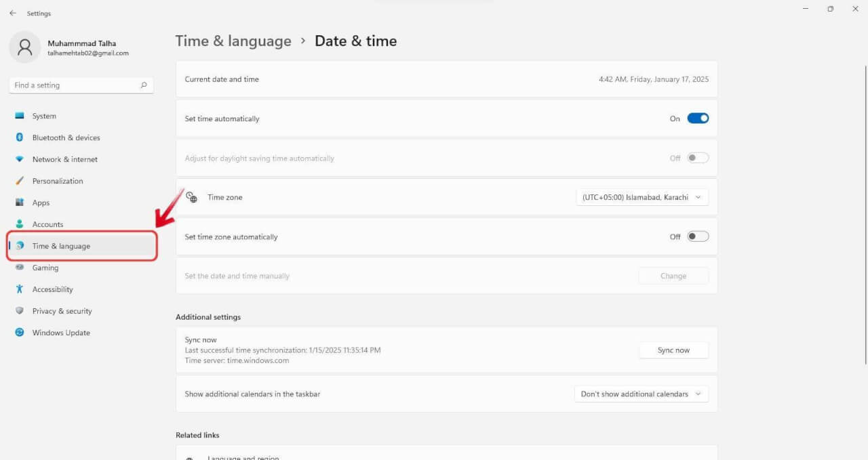Screen dimensions: 868x460
Task: Click the Gaming controller icon
Action: pos(20,268)
